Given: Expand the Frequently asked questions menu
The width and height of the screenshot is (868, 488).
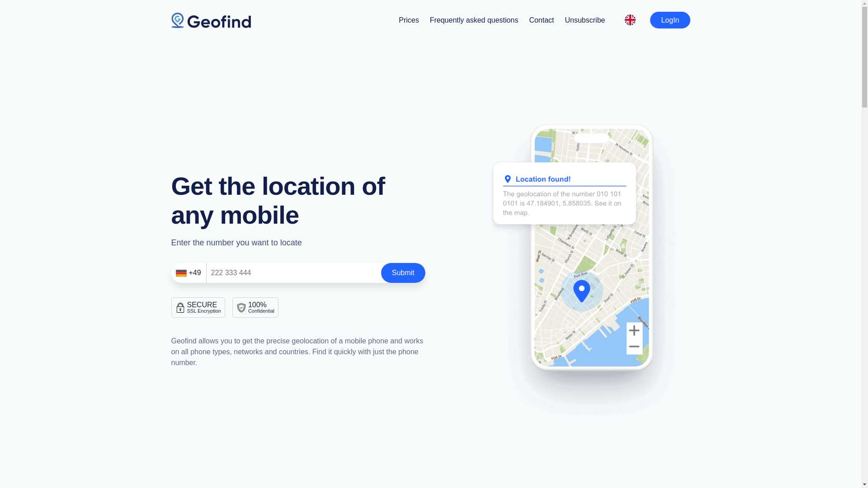Looking at the screenshot, I should pos(474,20).
